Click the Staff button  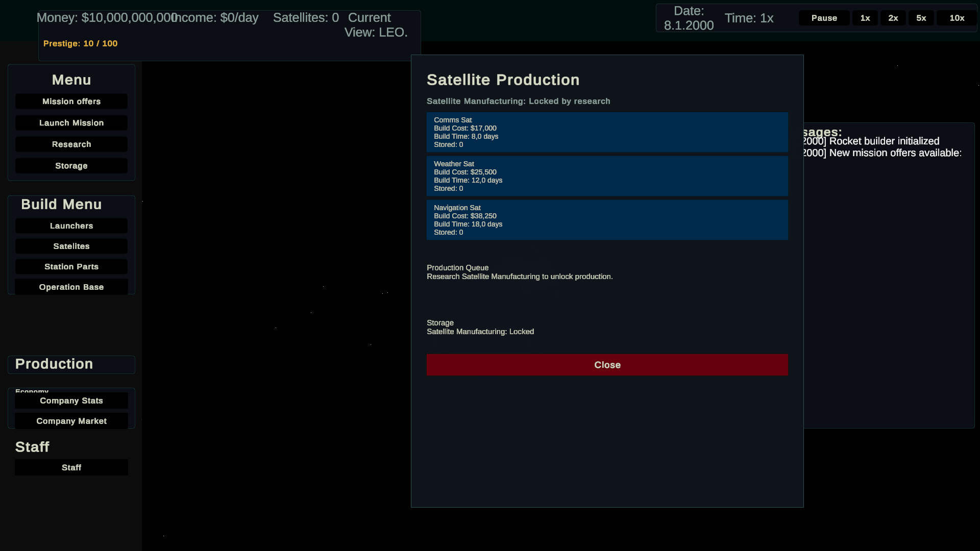71,468
